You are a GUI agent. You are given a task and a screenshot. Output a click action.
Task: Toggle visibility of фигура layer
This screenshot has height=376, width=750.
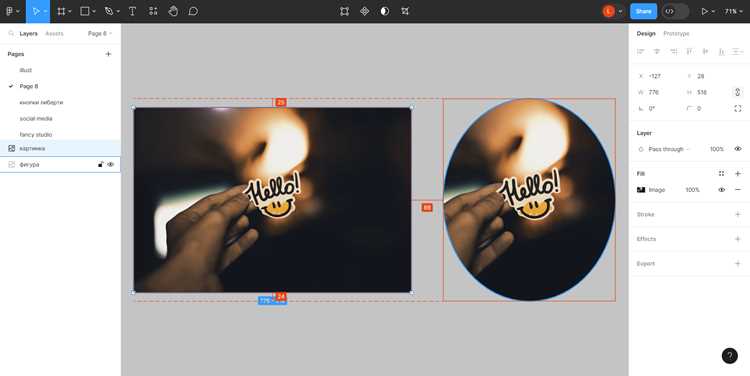[x=110, y=165]
